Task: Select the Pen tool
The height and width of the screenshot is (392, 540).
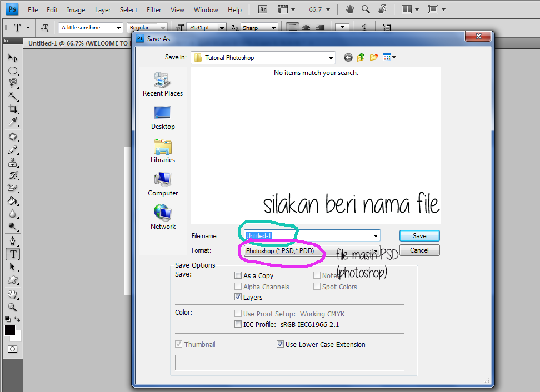Action: pos(12,240)
